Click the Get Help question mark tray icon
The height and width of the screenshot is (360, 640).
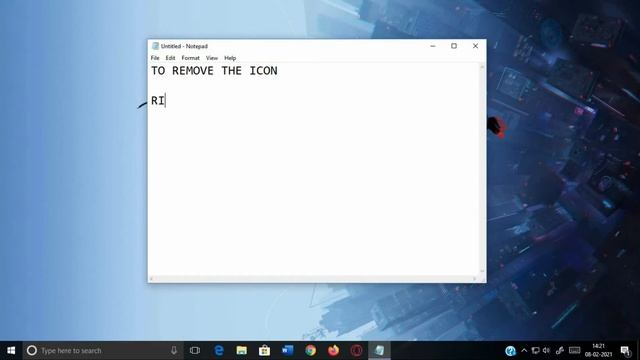(x=510, y=351)
